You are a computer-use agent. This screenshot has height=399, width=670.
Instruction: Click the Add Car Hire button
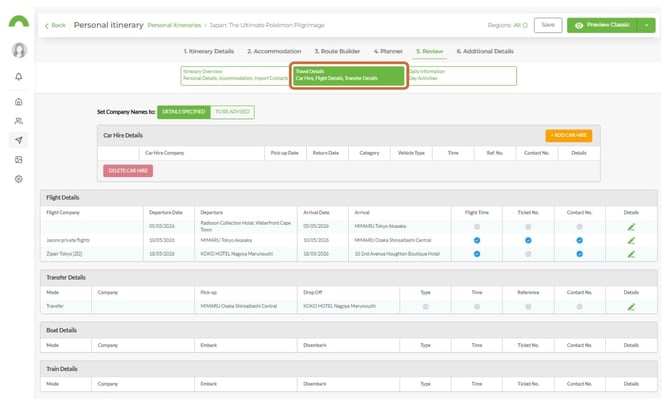(569, 135)
